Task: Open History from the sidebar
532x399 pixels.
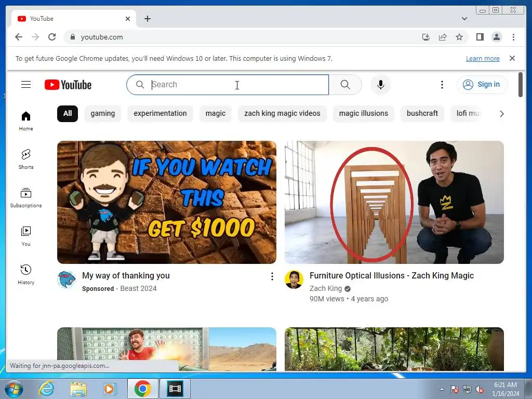Action: pos(26,274)
